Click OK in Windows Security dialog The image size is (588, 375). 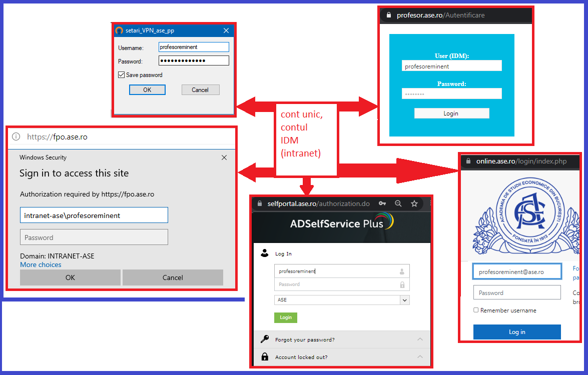pos(70,277)
